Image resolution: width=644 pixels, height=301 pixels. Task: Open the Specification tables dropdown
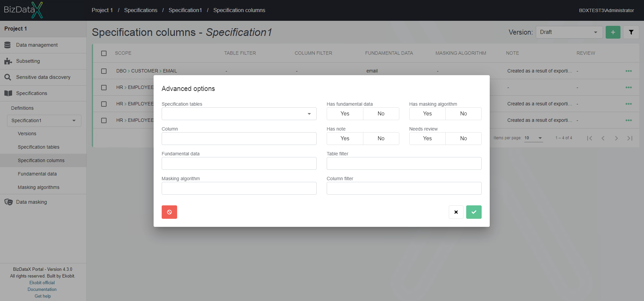click(x=239, y=114)
